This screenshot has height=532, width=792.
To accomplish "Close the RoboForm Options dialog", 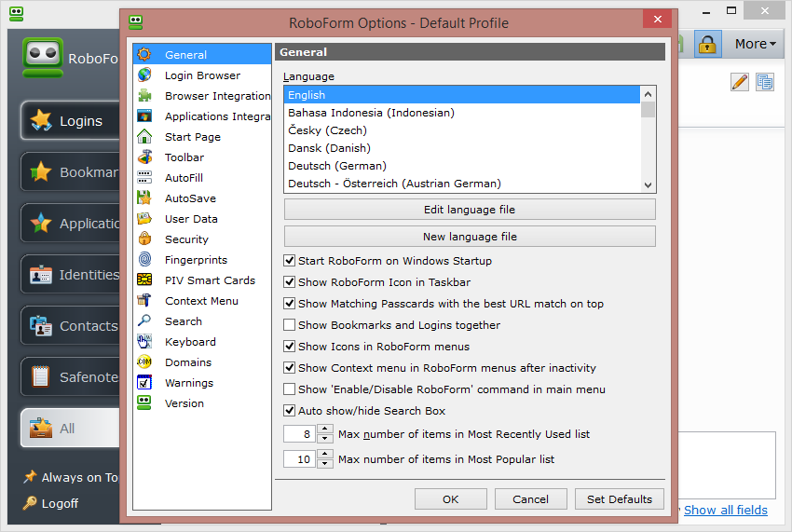I will (x=657, y=20).
